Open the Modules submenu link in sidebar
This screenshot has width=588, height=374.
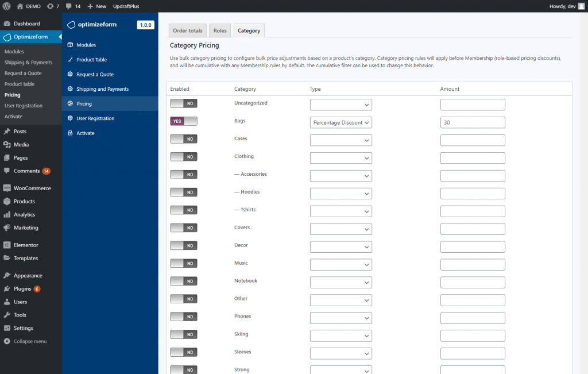[14, 51]
